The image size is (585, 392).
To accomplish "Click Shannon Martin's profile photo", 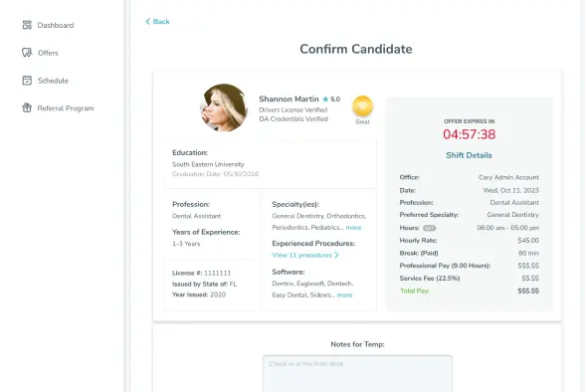I will coord(224,107).
